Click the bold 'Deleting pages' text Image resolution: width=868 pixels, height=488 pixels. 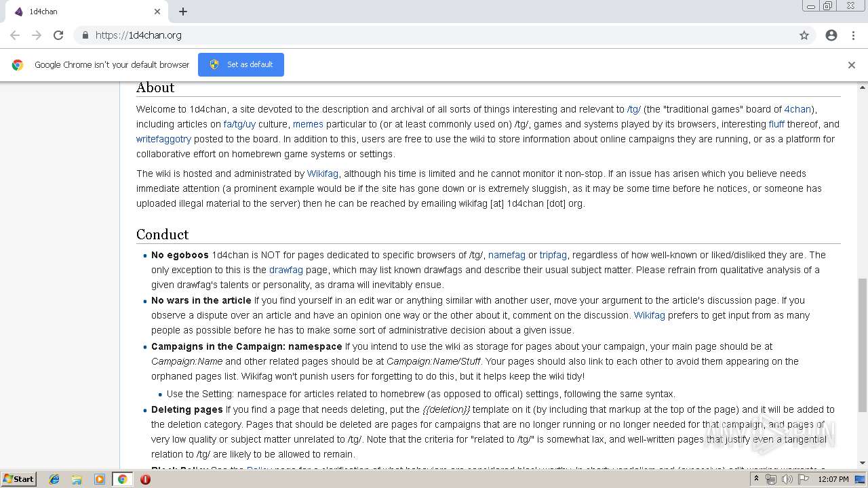[x=187, y=409]
